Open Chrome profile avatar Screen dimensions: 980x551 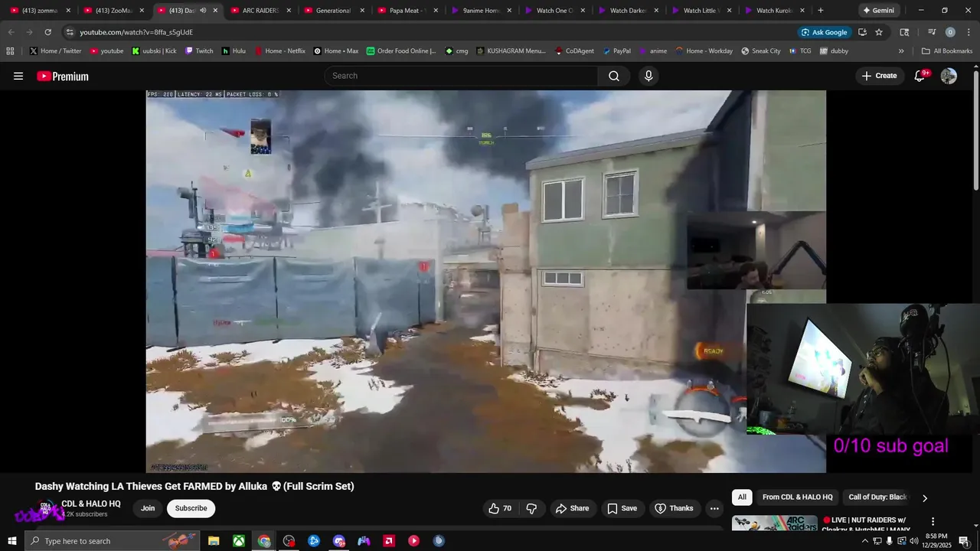coord(950,32)
